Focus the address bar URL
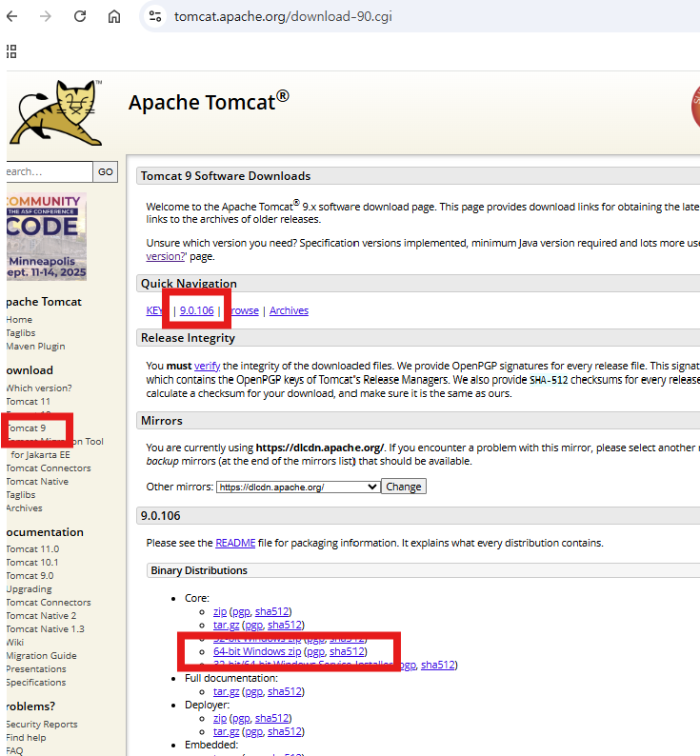This screenshot has width=700, height=756. click(x=283, y=16)
